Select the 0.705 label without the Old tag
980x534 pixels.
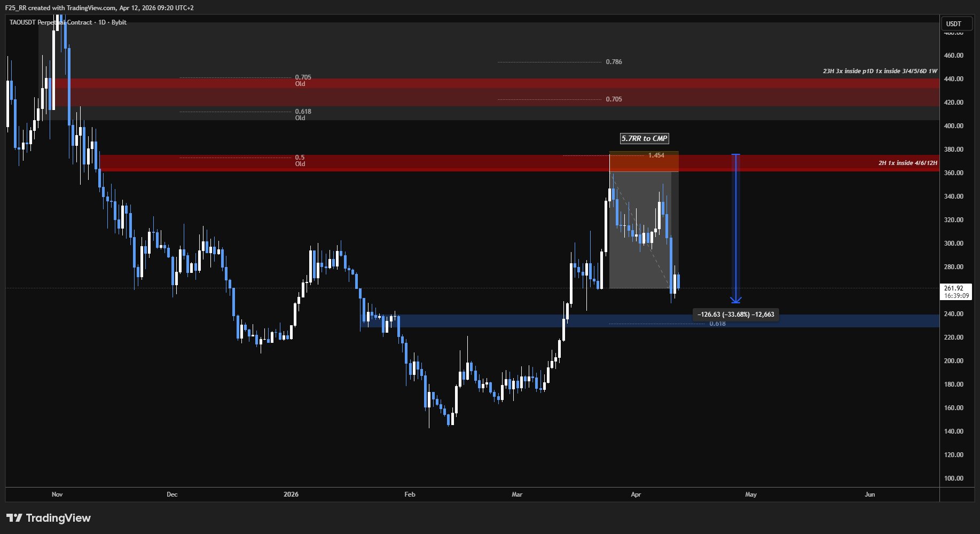[614, 99]
